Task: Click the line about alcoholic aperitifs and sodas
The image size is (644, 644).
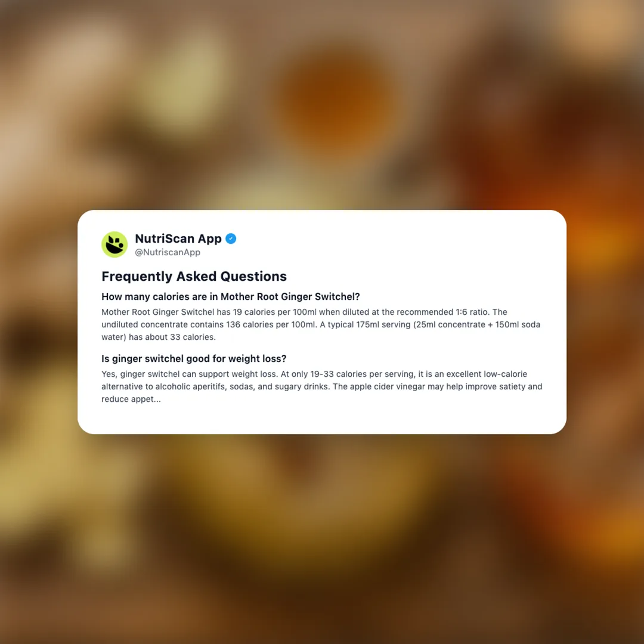Action: point(321,386)
